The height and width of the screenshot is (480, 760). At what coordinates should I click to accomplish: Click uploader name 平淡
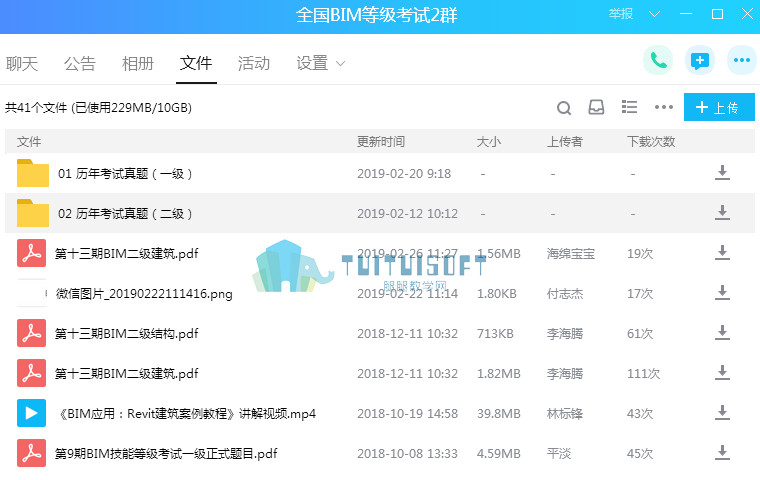coord(559,453)
